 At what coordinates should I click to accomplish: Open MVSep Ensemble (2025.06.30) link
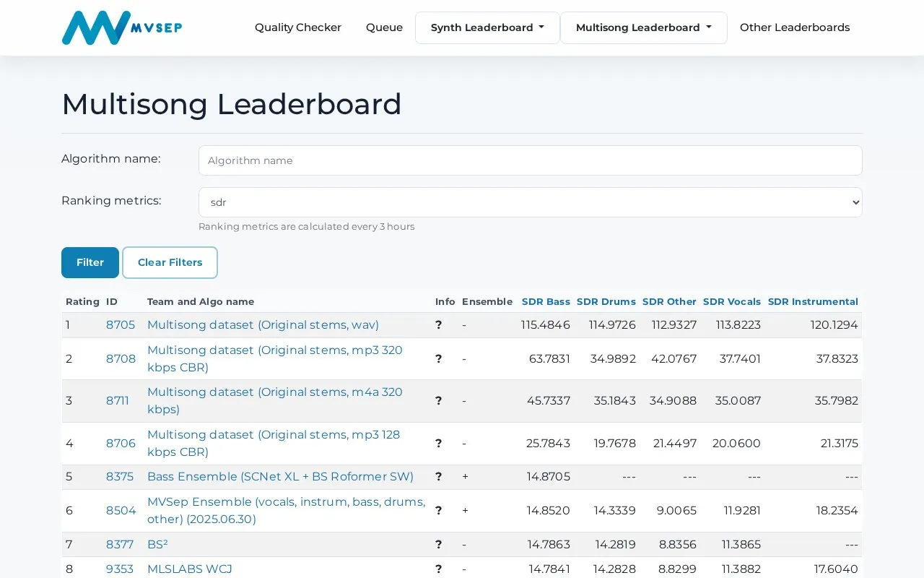point(286,510)
